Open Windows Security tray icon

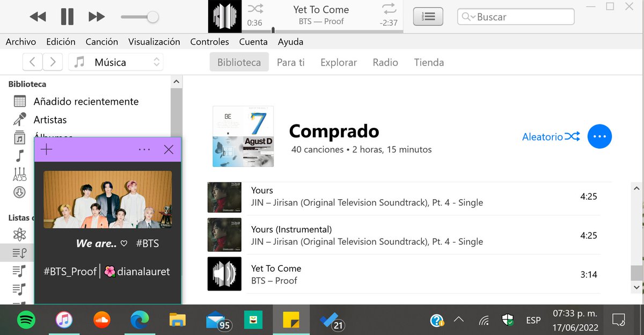[507, 321]
